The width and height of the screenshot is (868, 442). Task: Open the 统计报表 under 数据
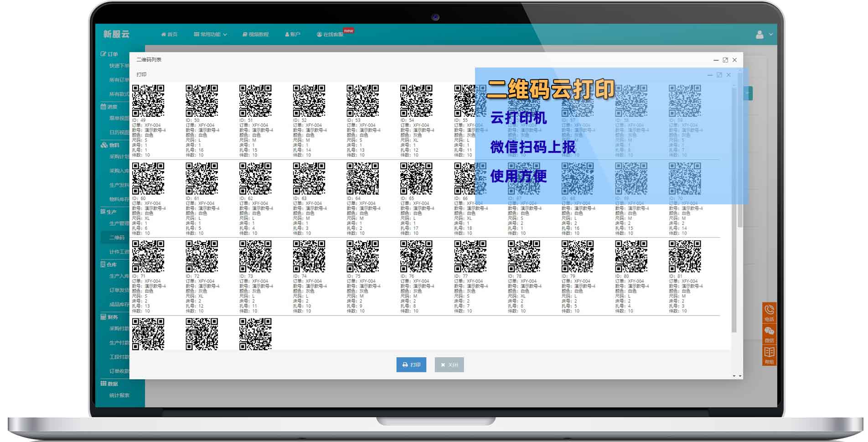coord(119,395)
